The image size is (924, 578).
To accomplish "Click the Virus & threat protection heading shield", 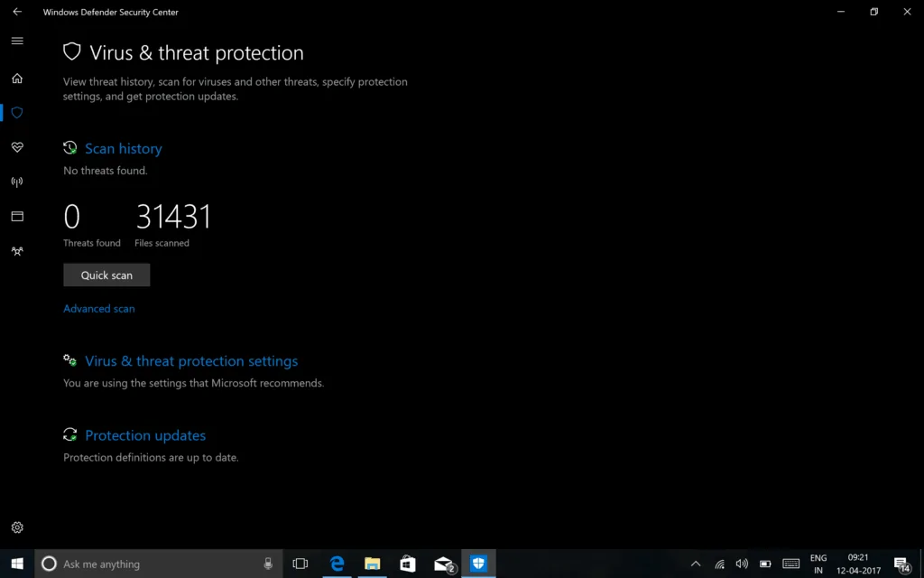I will 72,51.
